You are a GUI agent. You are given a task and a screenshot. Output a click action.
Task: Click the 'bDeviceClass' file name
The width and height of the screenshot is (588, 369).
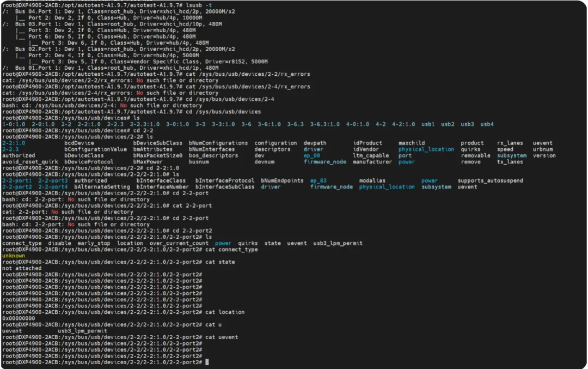click(x=84, y=155)
